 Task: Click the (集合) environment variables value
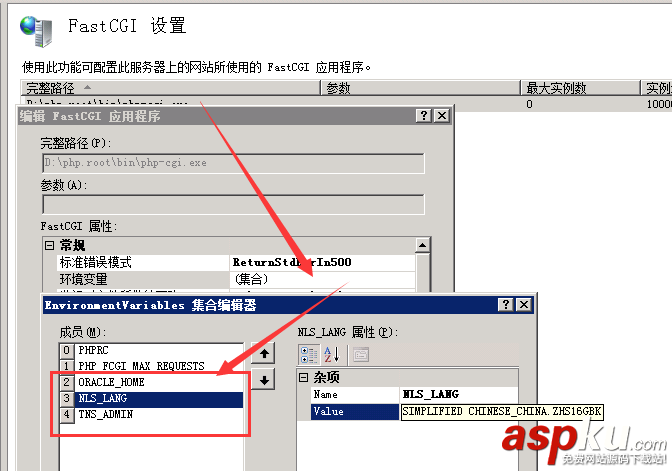pyautogui.click(x=323, y=279)
